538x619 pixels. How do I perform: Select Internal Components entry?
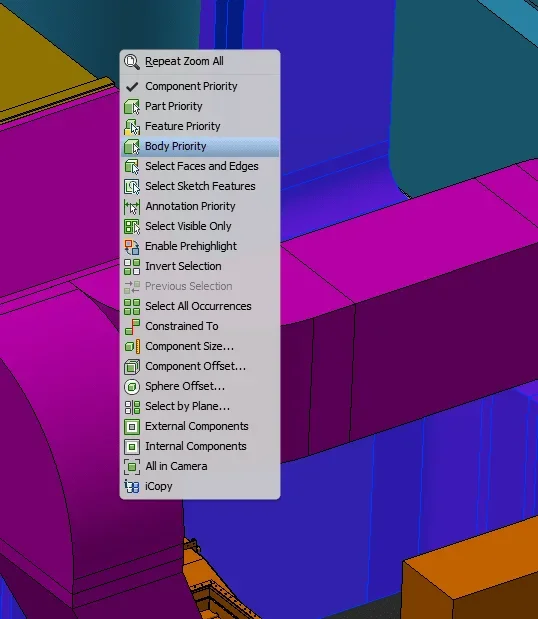pyautogui.click(x=200, y=446)
